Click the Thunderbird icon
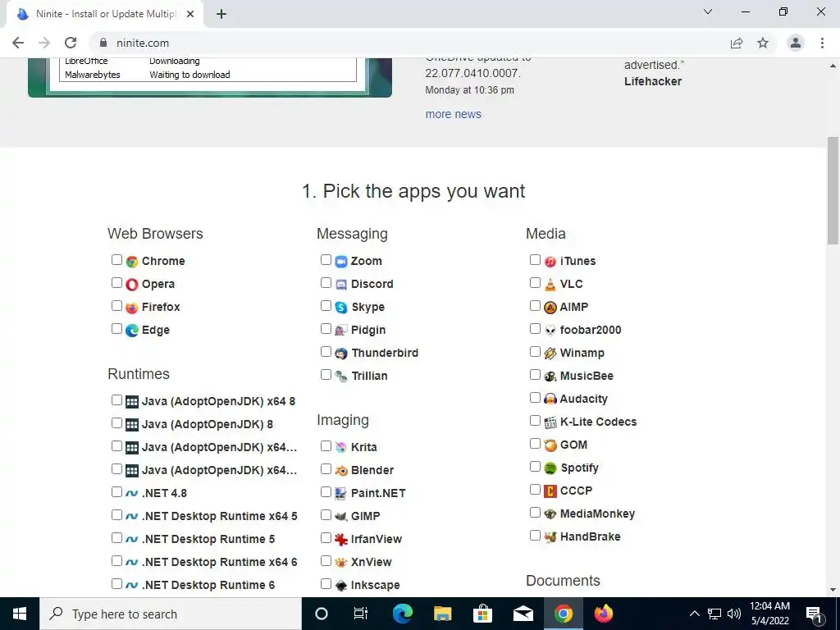Viewport: 840px width, 630px height. 341,354
